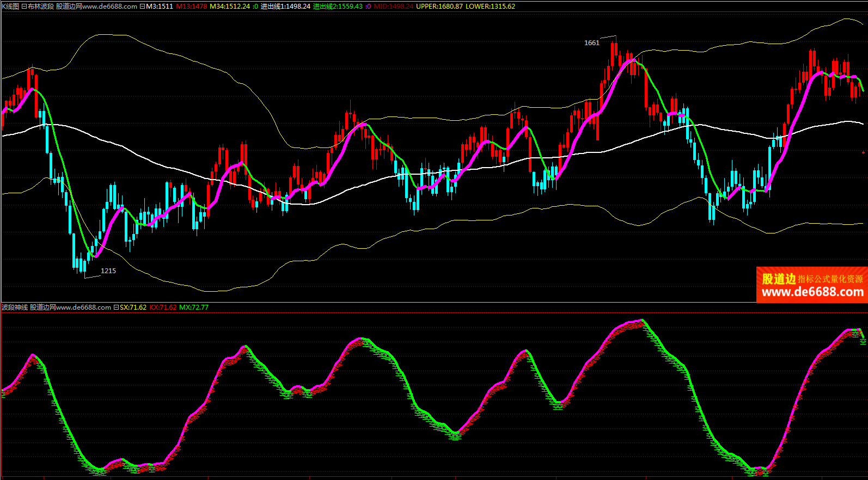The height and width of the screenshot is (480, 868).
Task: Toggle the box icon before SX:71.62
Action: tap(116, 307)
